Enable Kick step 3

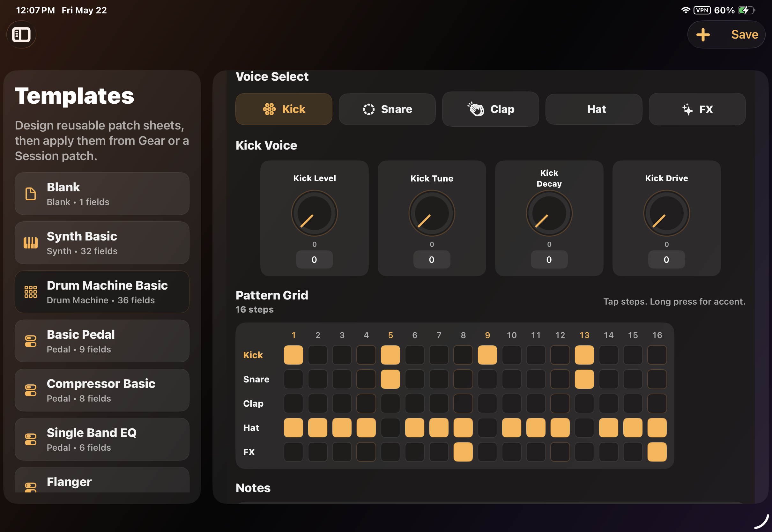coord(342,355)
